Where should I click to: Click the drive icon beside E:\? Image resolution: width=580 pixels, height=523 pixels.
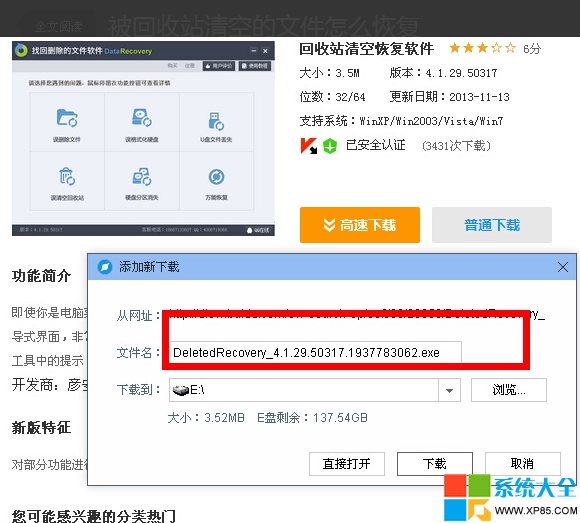pos(181,390)
